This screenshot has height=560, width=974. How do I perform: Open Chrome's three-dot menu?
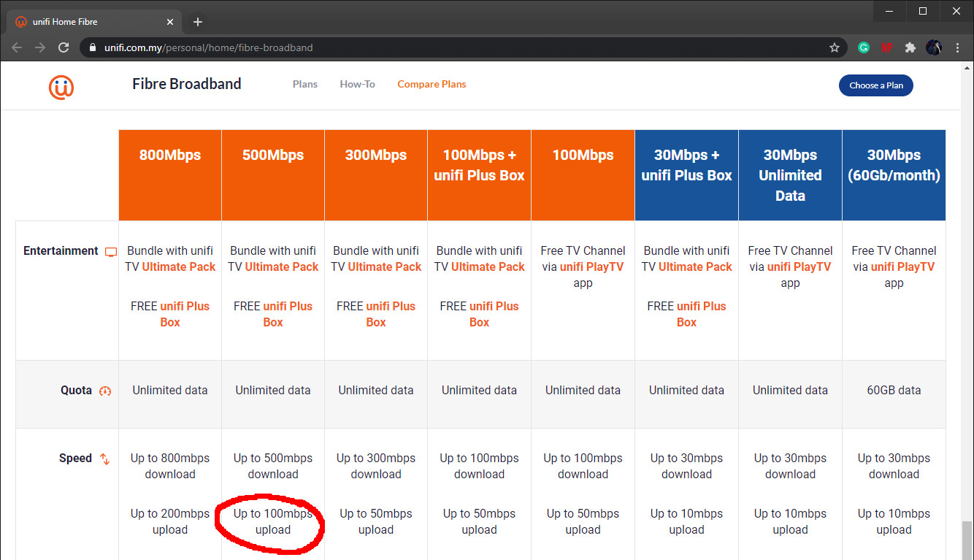click(958, 47)
